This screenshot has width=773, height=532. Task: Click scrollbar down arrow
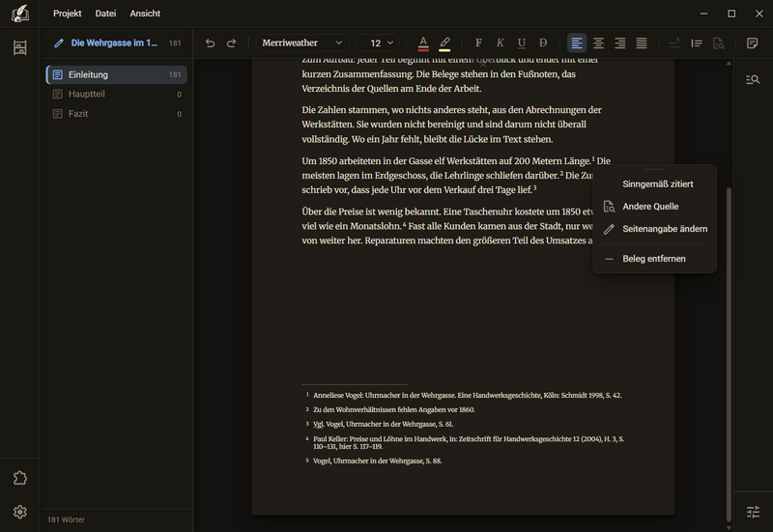(x=729, y=527)
